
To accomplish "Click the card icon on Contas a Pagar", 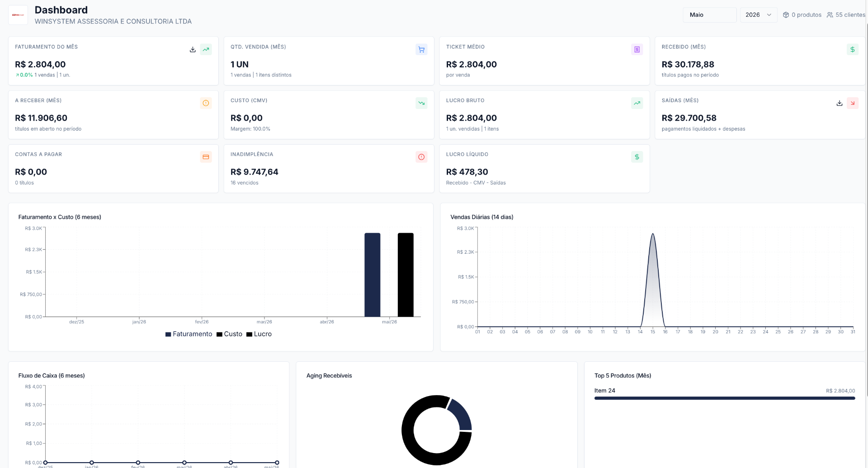I will pyautogui.click(x=206, y=157).
